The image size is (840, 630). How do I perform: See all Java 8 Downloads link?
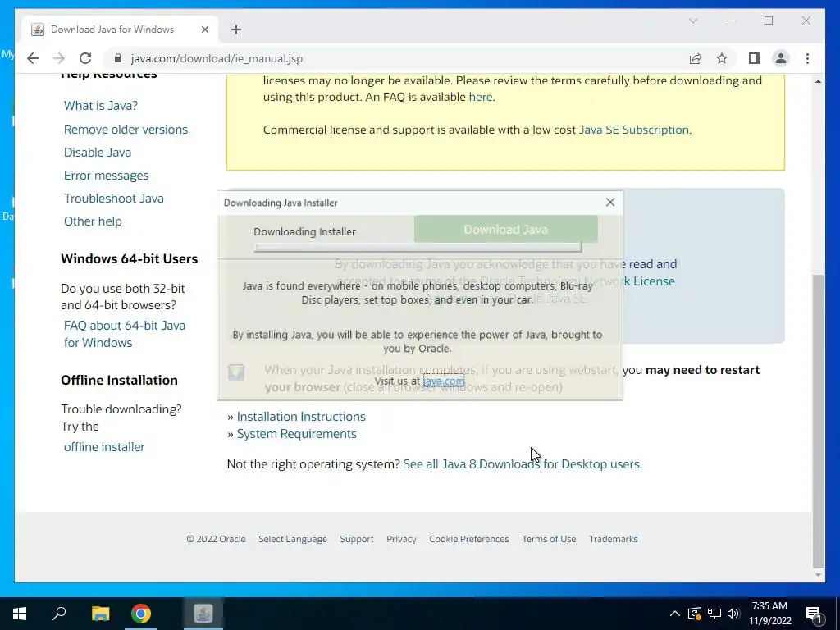(521, 464)
